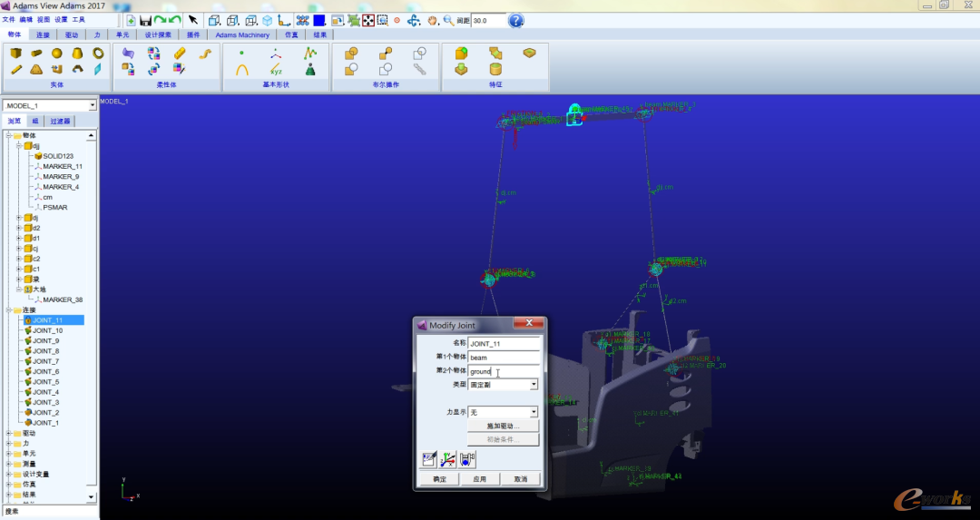The width and height of the screenshot is (980, 520).
Task: Select the sphere solid tool
Action: [57, 54]
